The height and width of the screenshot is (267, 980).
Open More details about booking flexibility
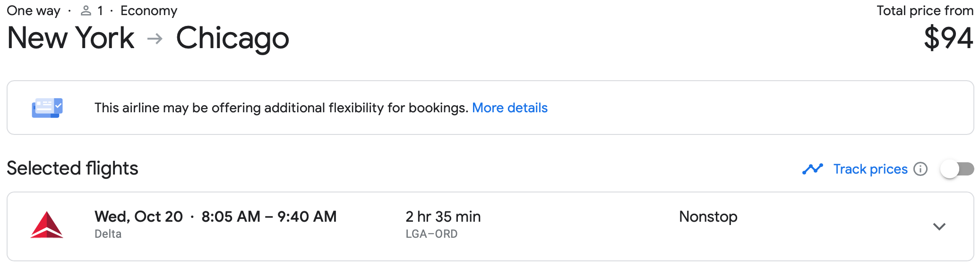pyautogui.click(x=510, y=108)
